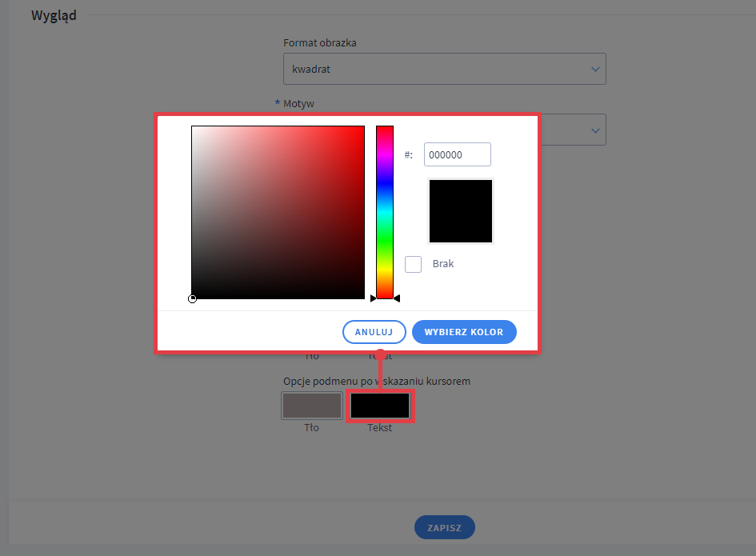
Task: Select yellow on the vertical hue strip
Action: tap(385, 270)
